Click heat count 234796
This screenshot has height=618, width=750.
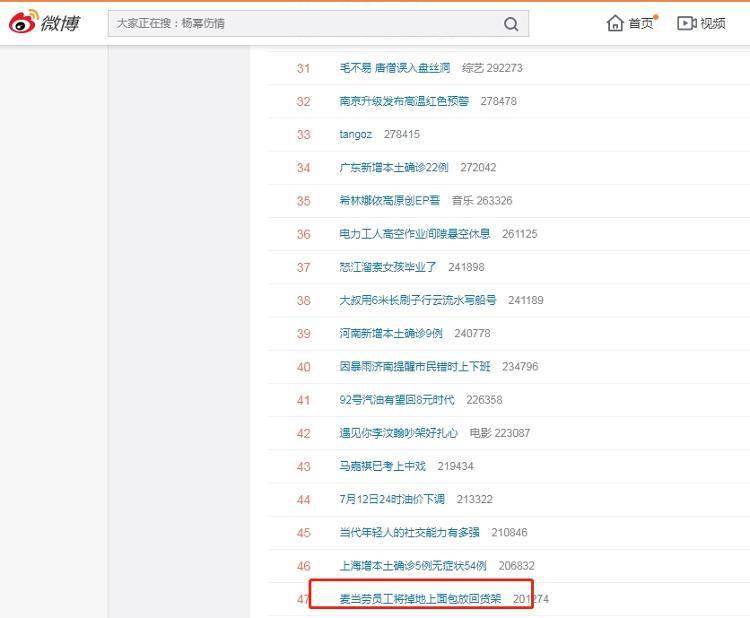(520, 366)
